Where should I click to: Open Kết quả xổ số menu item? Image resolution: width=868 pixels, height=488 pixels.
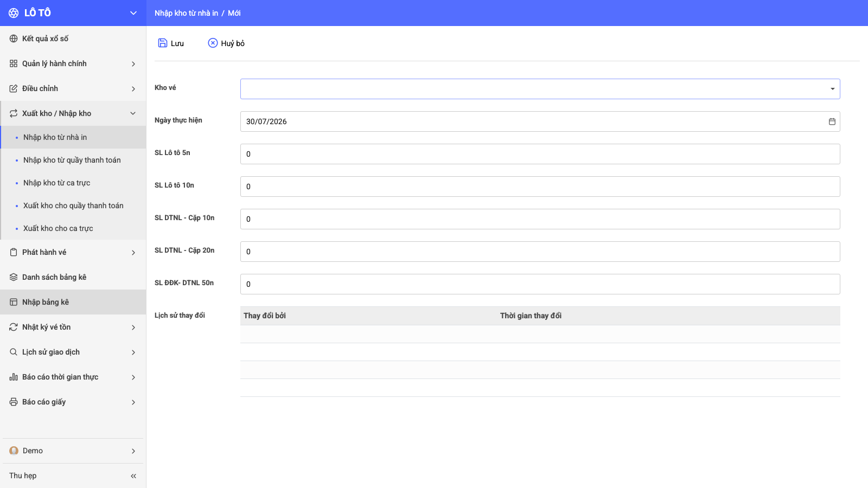[x=73, y=38]
